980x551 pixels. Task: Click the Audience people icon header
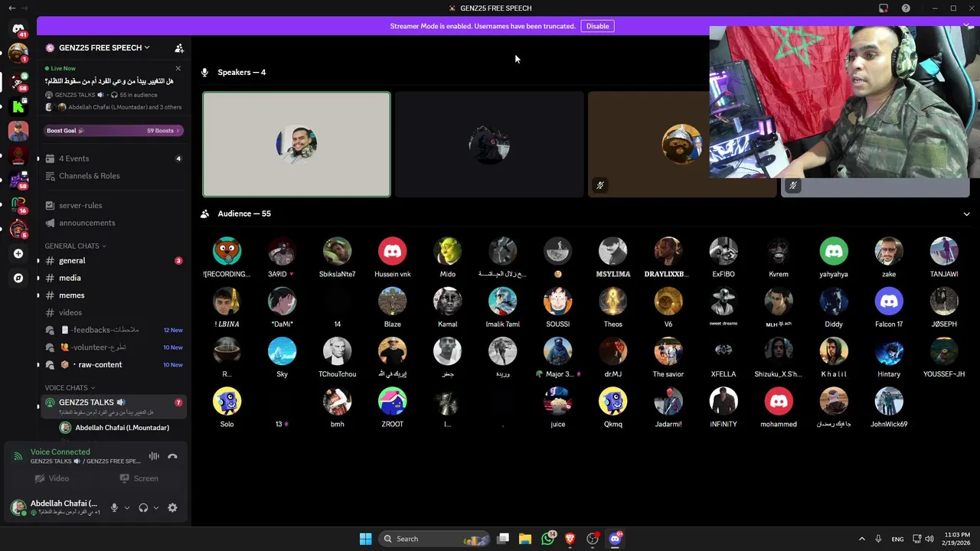[204, 214]
